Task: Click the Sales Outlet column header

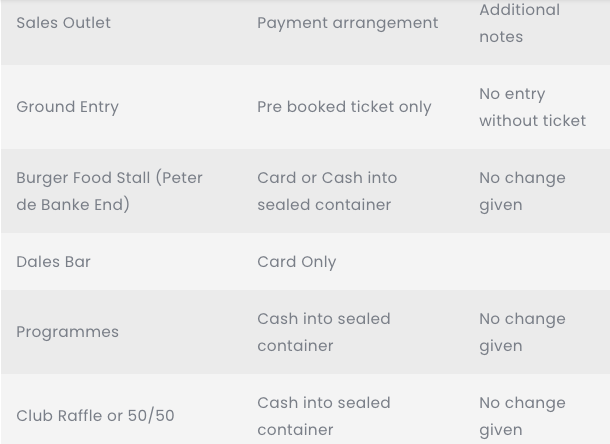Action: coord(63,23)
